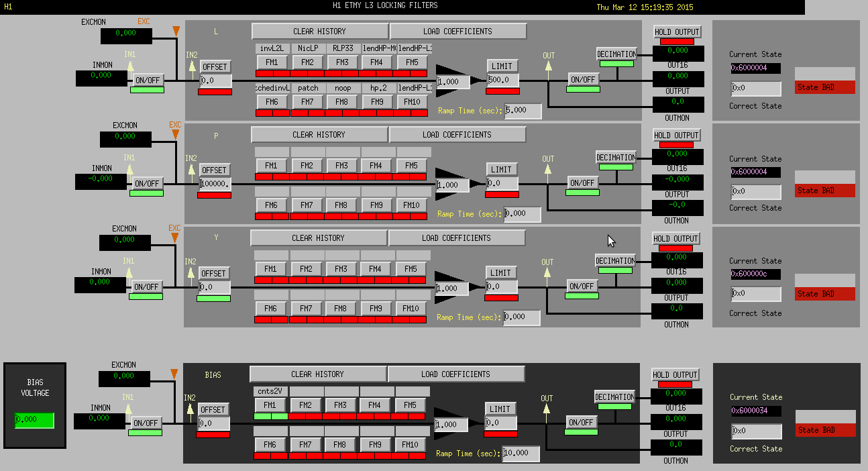Image resolution: width=868 pixels, height=471 pixels.
Task: Click the orange EXC arrow in L row
Action: click(x=176, y=32)
